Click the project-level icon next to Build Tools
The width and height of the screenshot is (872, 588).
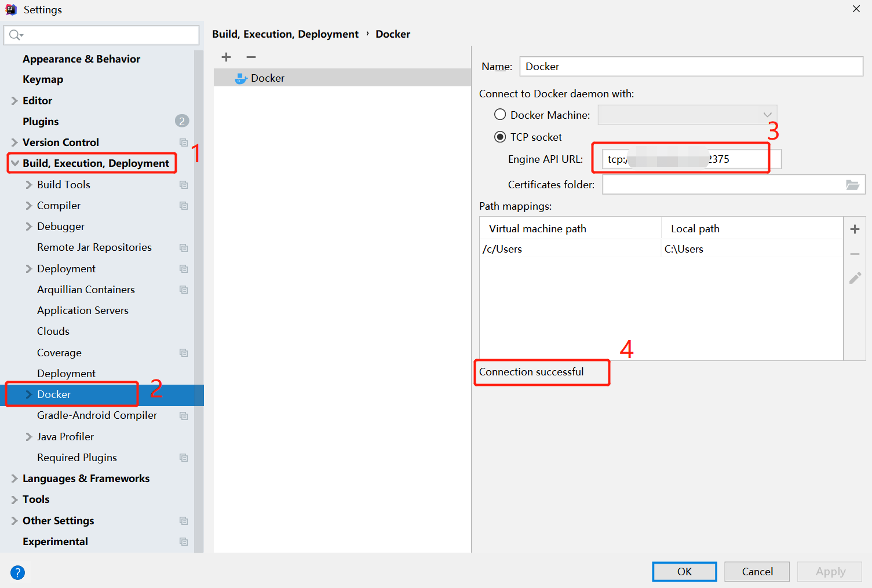[184, 185]
